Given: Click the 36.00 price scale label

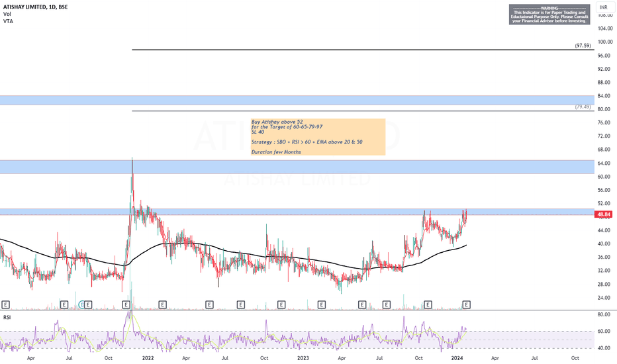Looking at the screenshot, I should [605, 257].
